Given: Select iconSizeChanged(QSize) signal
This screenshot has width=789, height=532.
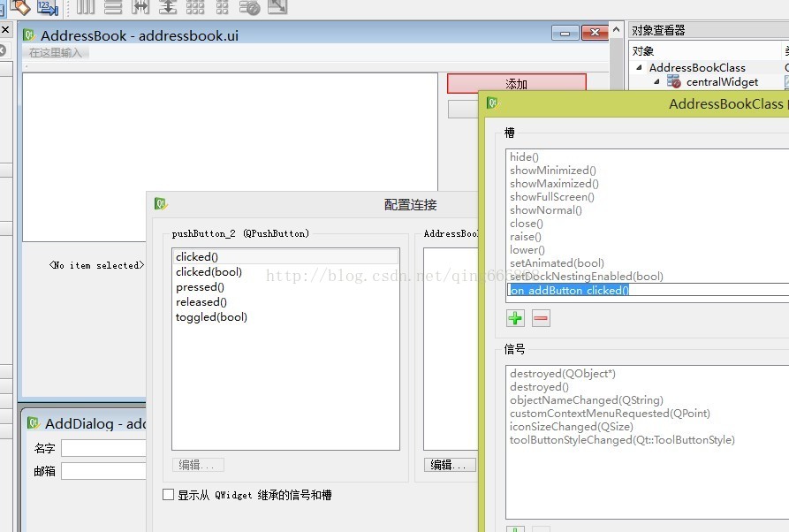Looking at the screenshot, I should [571, 426].
